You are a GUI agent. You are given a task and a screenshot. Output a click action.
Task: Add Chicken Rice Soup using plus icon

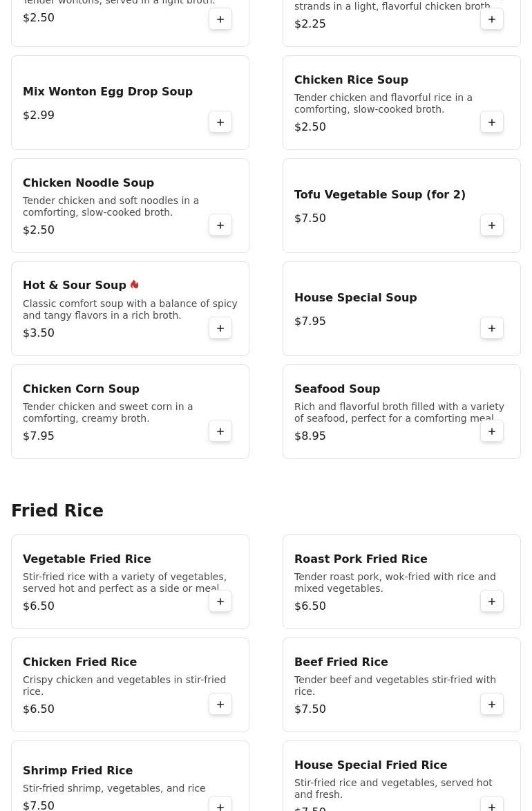492,122
